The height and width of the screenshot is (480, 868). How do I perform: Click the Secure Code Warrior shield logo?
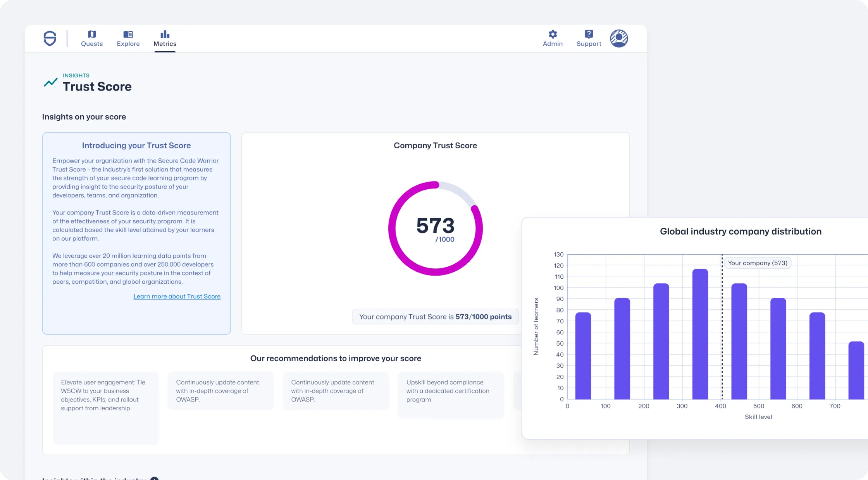coord(50,38)
